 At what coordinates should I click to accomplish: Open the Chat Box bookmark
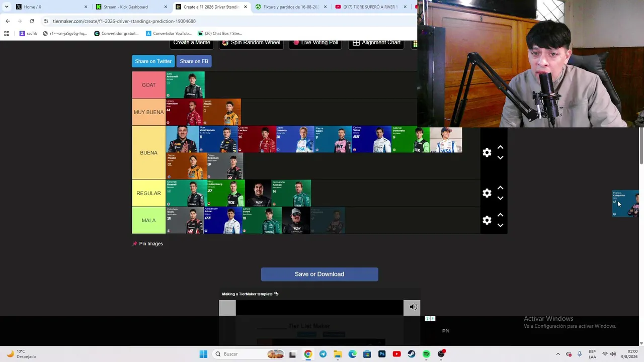220,34
